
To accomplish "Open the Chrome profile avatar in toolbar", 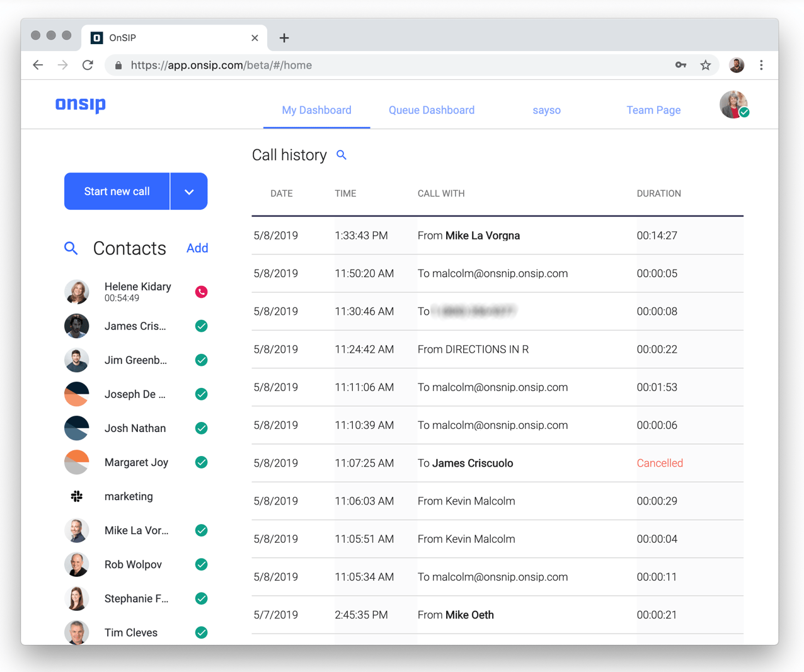I will [736, 65].
